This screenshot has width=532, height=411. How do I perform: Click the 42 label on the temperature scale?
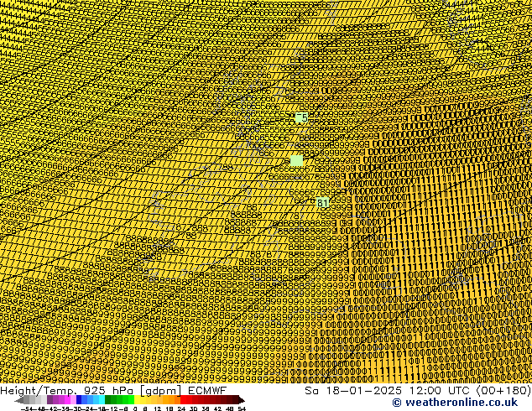pos(218,408)
